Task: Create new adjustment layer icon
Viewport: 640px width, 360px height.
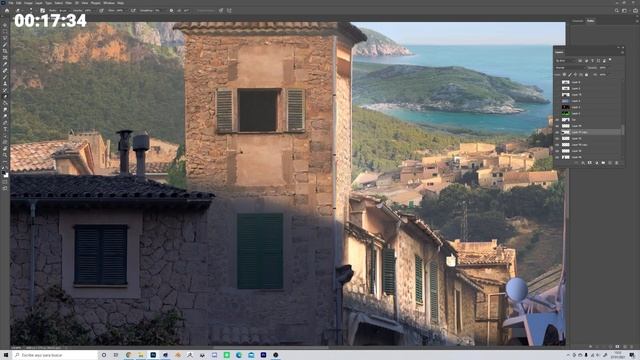Action: pos(597,162)
